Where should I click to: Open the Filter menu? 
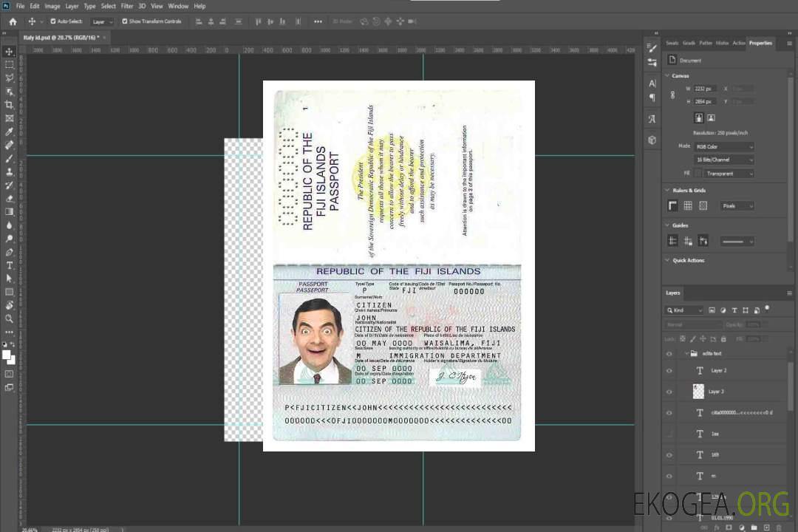127,6
